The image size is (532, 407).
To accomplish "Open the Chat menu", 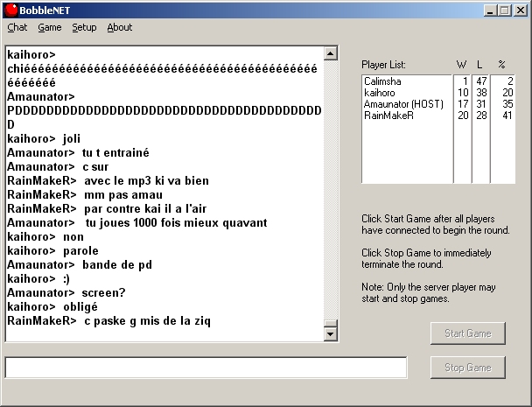I will [17, 27].
